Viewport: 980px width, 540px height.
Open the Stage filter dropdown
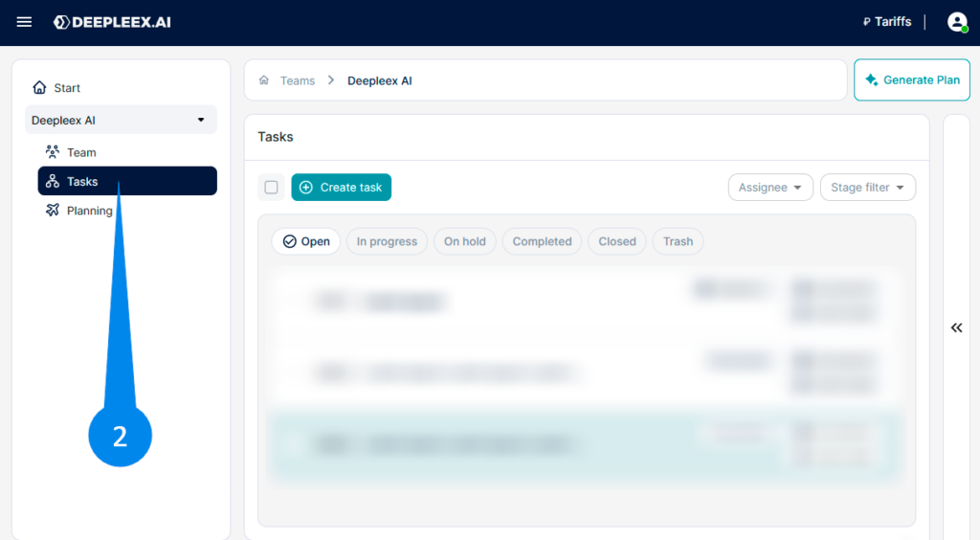pyautogui.click(x=867, y=187)
